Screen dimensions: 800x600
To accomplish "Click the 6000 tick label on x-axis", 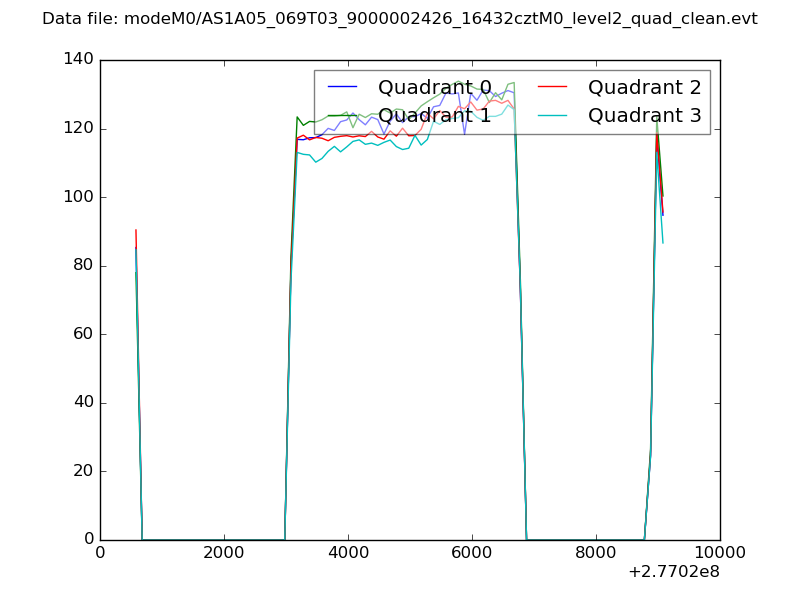I will (x=472, y=552).
